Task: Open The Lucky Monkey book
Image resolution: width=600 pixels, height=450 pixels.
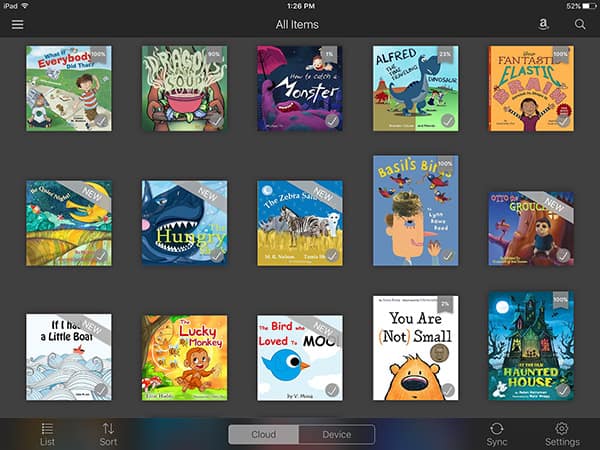Action: pyautogui.click(x=184, y=357)
